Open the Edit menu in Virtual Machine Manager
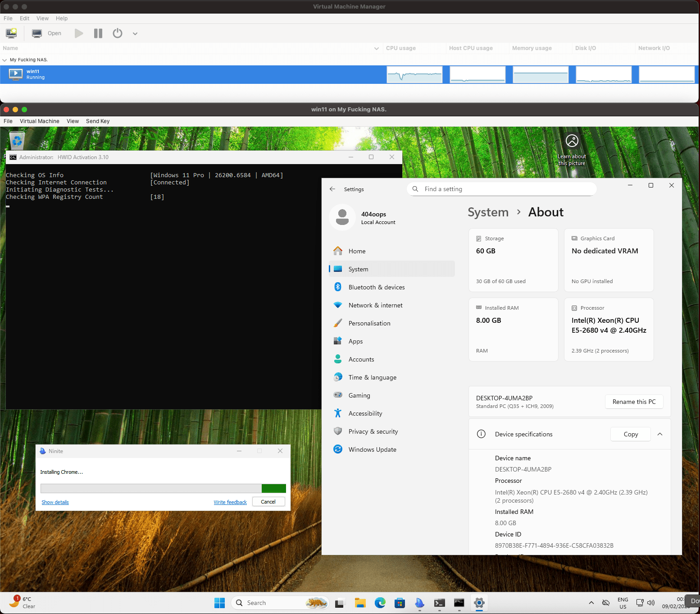Image resolution: width=700 pixels, height=614 pixels. tap(24, 18)
